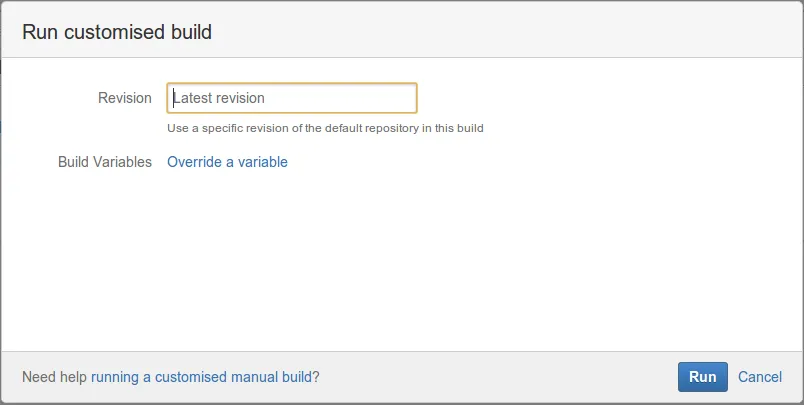804x405 pixels.
Task: Open the running a customised manual build help link
Action: pyautogui.click(x=203, y=377)
